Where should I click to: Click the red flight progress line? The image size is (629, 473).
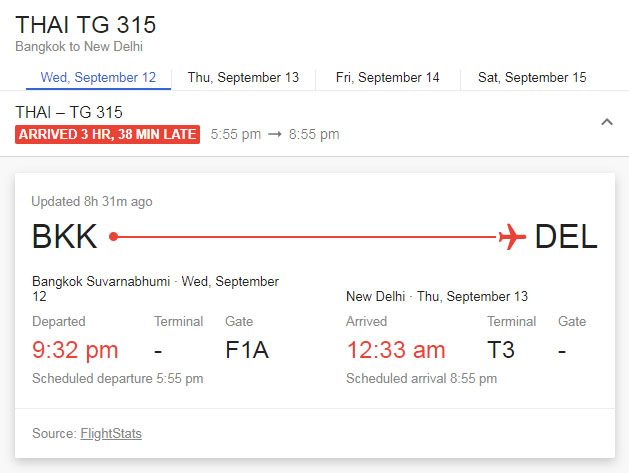307,237
